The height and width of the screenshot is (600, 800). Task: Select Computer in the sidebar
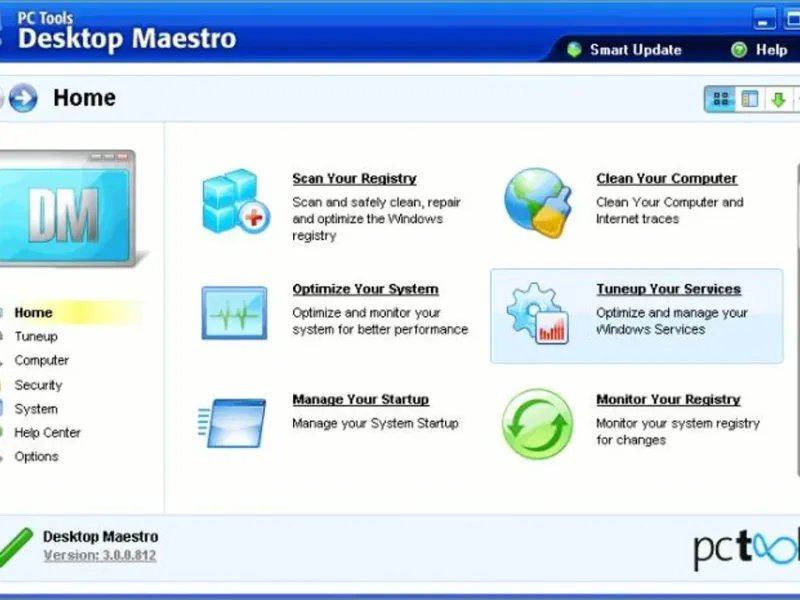click(x=41, y=360)
